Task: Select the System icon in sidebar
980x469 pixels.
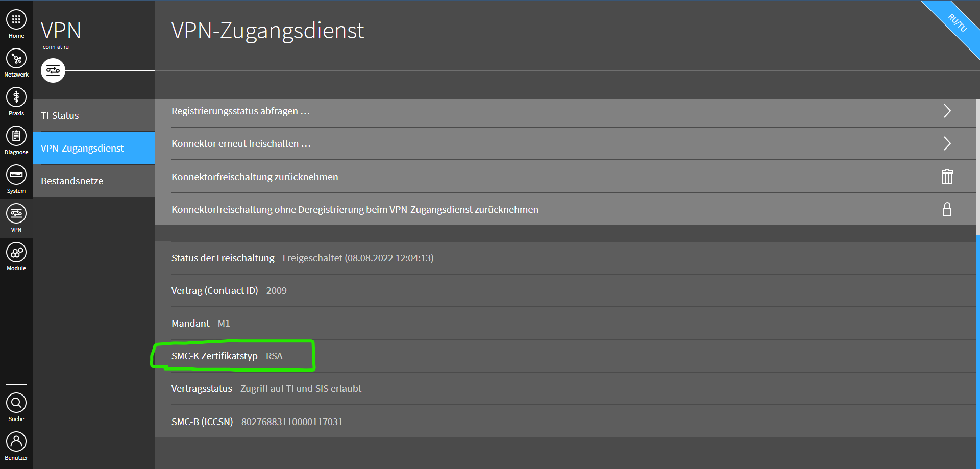Action: point(16,175)
